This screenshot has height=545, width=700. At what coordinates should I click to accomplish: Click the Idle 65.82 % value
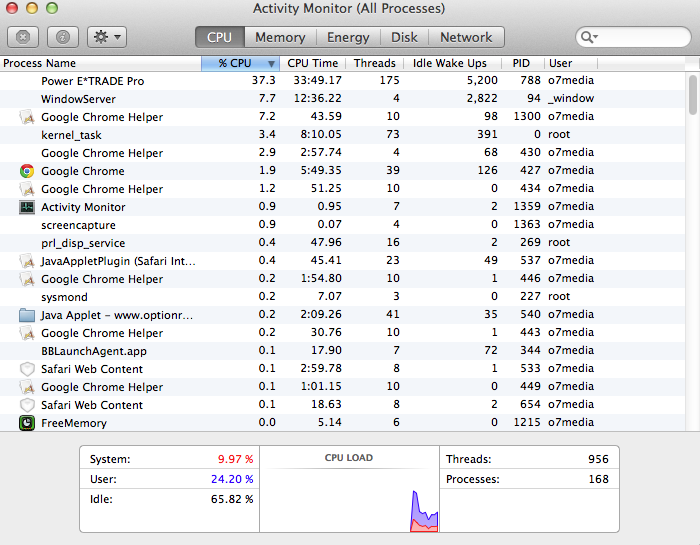click(x=232, y=499)
